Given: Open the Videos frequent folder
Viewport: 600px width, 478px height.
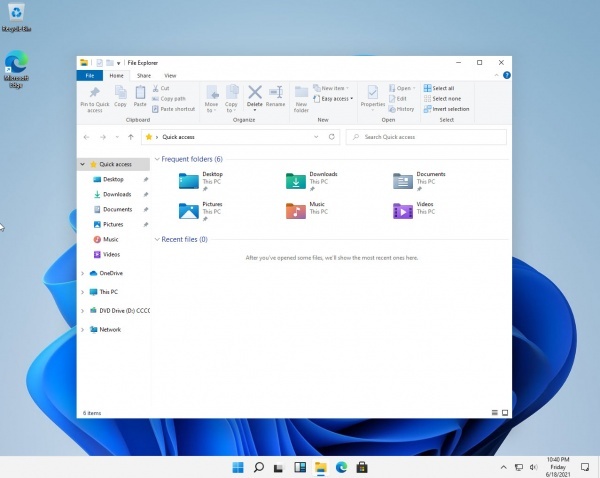Looking at the screenshot, I should pos(414,211).
